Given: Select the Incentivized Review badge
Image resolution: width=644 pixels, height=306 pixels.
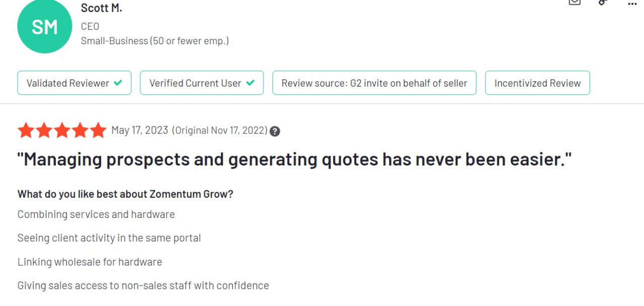Looking at the screenshot, I should tap(537, 83).
